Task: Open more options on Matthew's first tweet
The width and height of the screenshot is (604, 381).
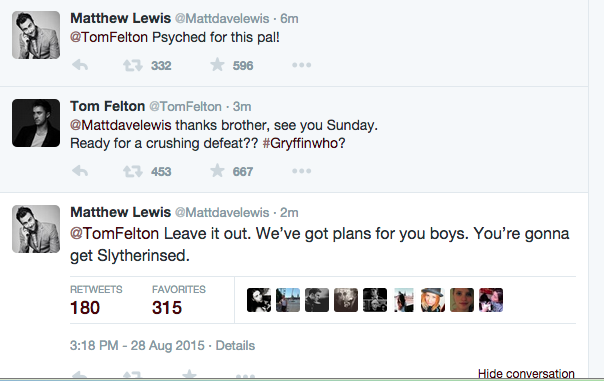Action: click(x=302, y=65)
